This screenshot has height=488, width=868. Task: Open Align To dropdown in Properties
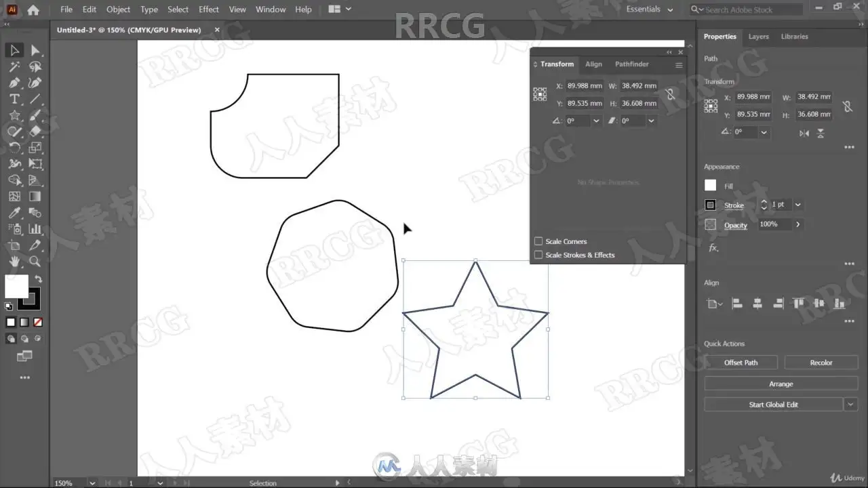tap(715, 304)
